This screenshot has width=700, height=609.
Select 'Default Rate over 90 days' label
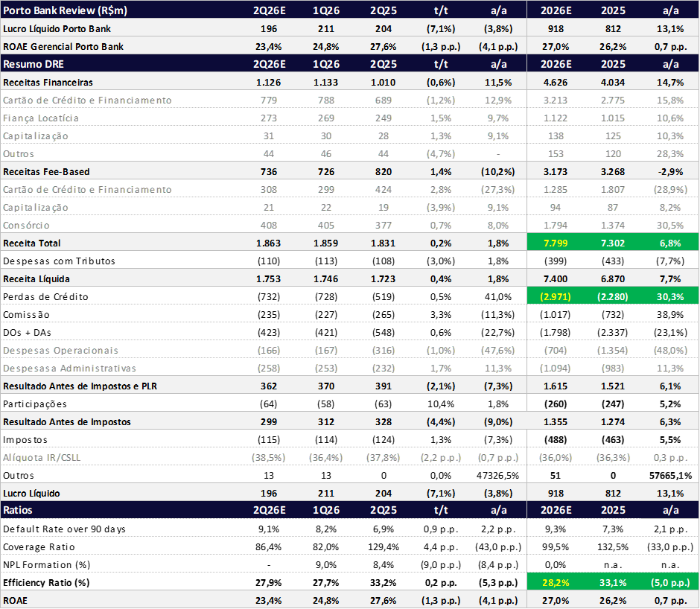64,529
